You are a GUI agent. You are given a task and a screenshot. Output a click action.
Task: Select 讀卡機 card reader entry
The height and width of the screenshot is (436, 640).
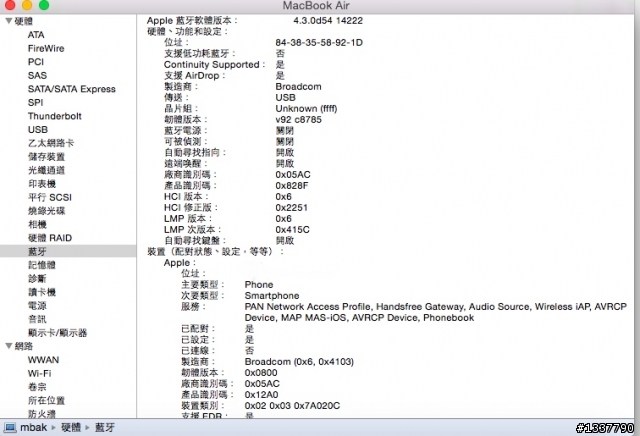(42, 292)
